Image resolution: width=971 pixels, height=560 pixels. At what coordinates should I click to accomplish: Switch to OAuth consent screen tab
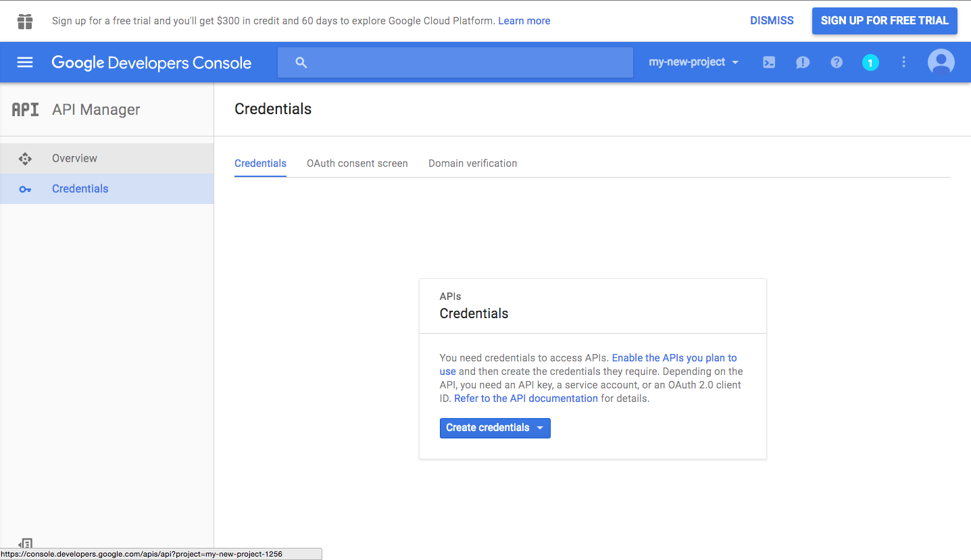tap(357, 163)
